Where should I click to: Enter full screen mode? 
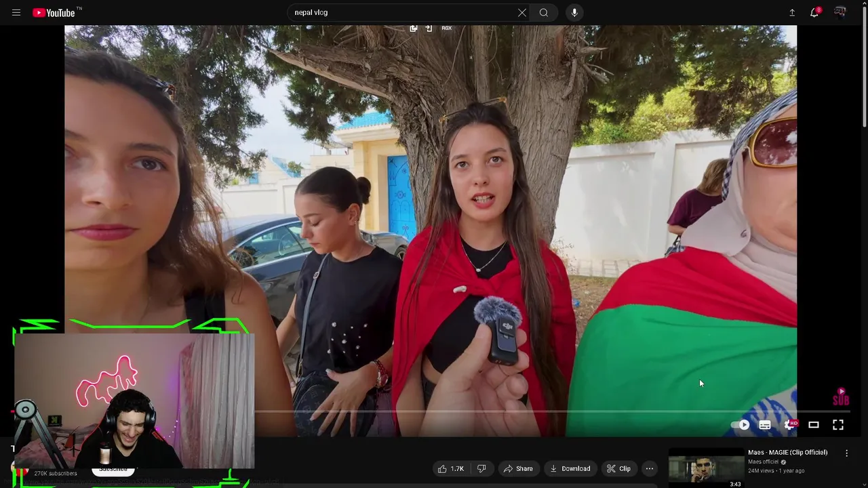click(x=838, y=425)
